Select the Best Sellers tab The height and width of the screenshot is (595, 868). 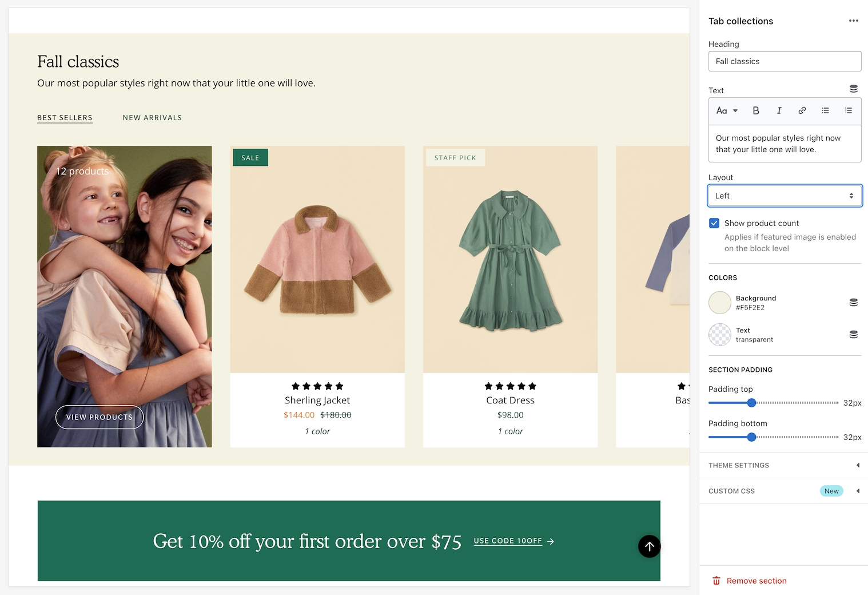[65, 118]
